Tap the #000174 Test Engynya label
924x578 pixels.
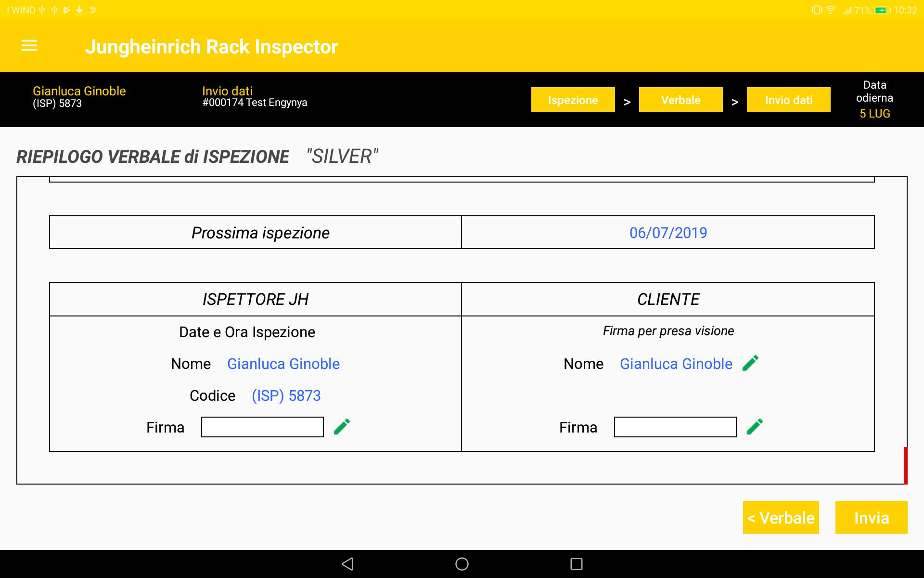coord(255,103)
